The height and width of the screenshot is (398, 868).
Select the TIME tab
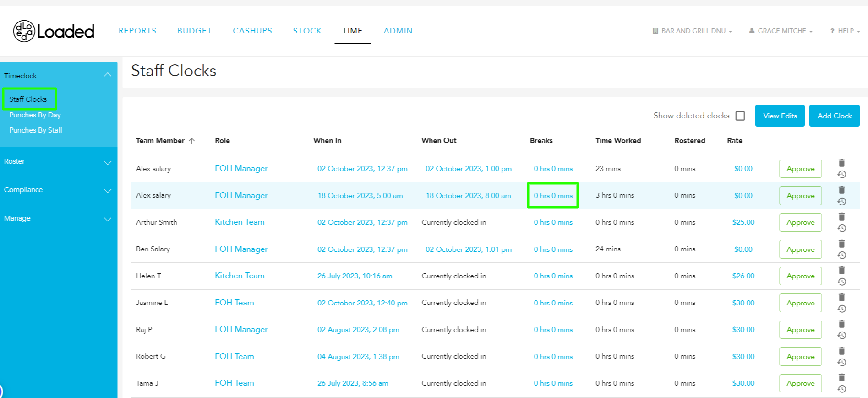click(352, 31)
